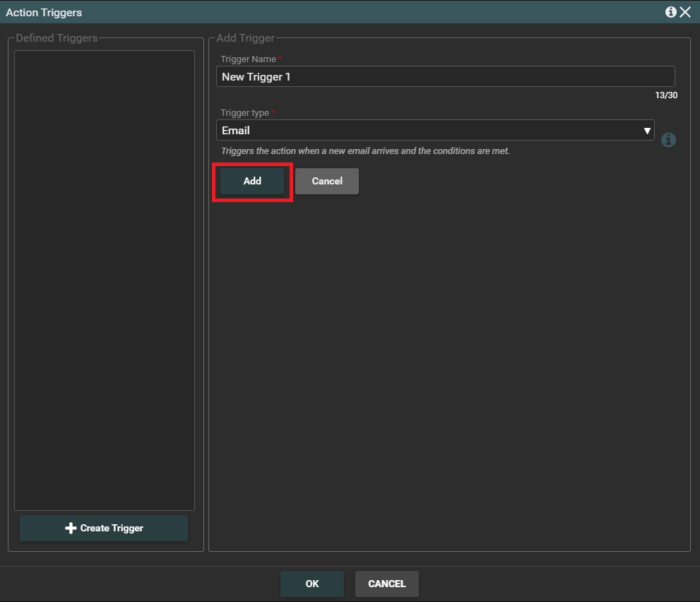
Task: Click the Trigger Name label
Action: coord(248,59)
